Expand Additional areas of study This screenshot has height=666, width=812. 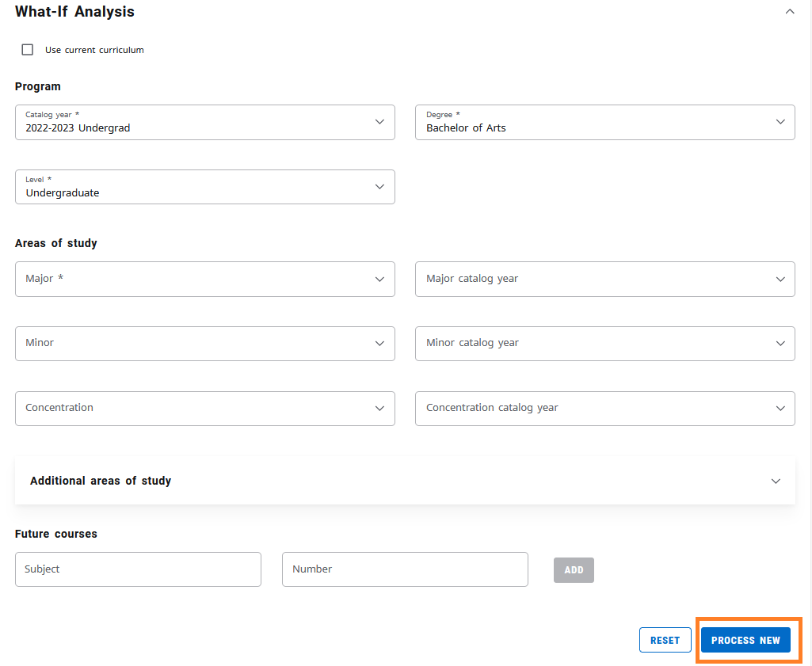pyautogui.click(x=405, y=481)
